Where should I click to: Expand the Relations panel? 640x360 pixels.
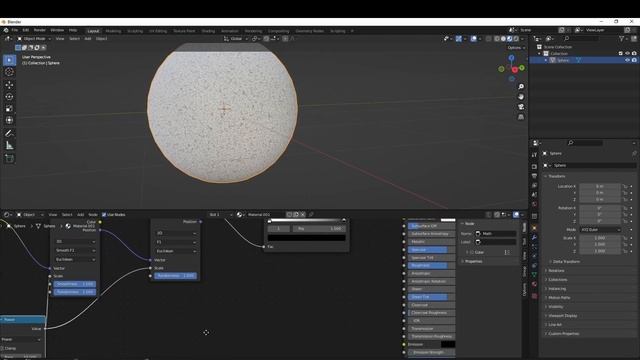(556, 271)
